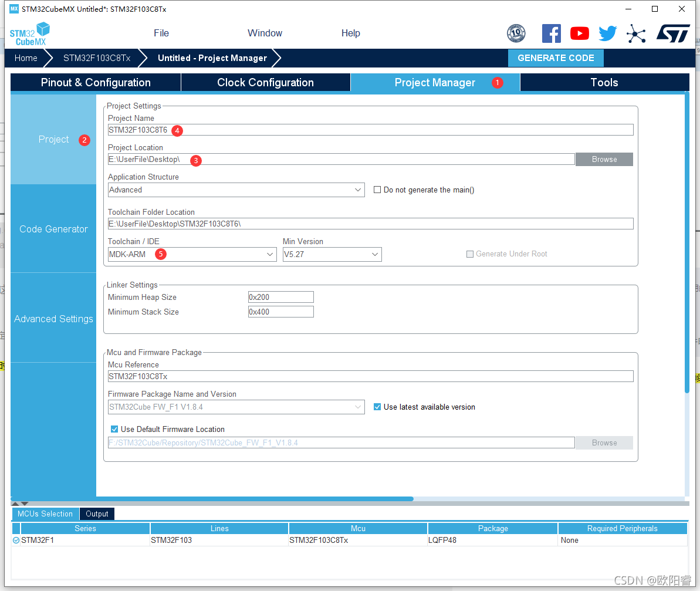Screen dimensions: 700x591
Task: Open the Code Generator side tab
Action: 53,229
